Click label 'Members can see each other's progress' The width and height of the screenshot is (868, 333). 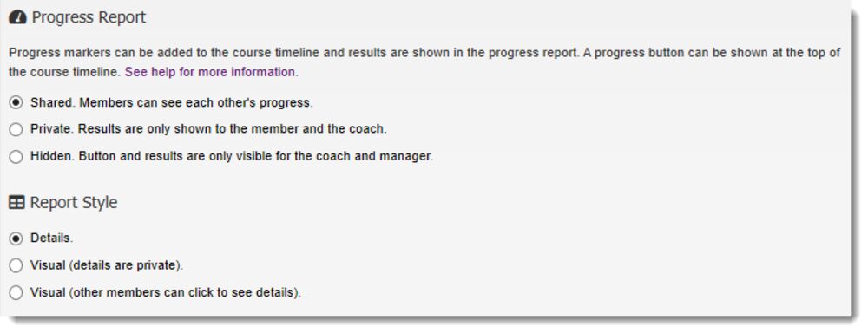coord(195,102)
